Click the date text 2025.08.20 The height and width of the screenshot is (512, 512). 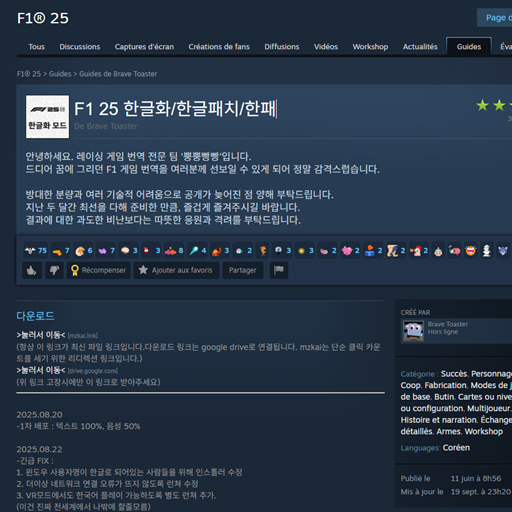[39, 415]
